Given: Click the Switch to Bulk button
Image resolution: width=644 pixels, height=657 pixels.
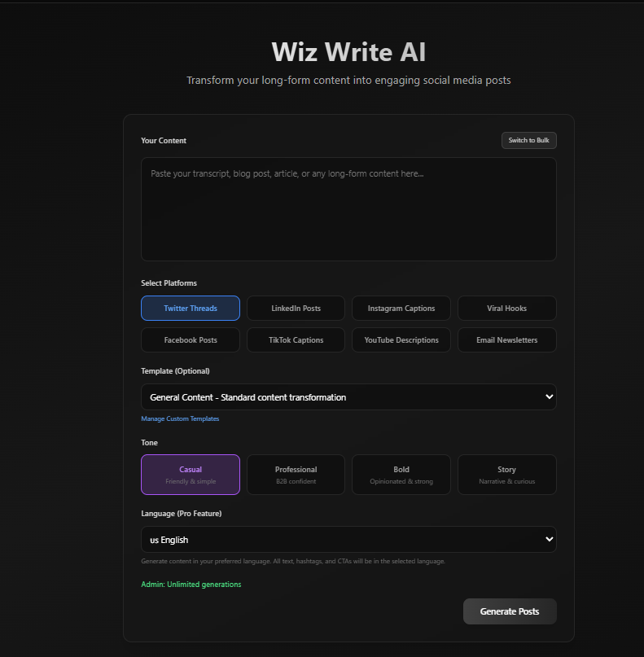Looking at the screenshot, I should pyautogui.click(x=528, y=141).
